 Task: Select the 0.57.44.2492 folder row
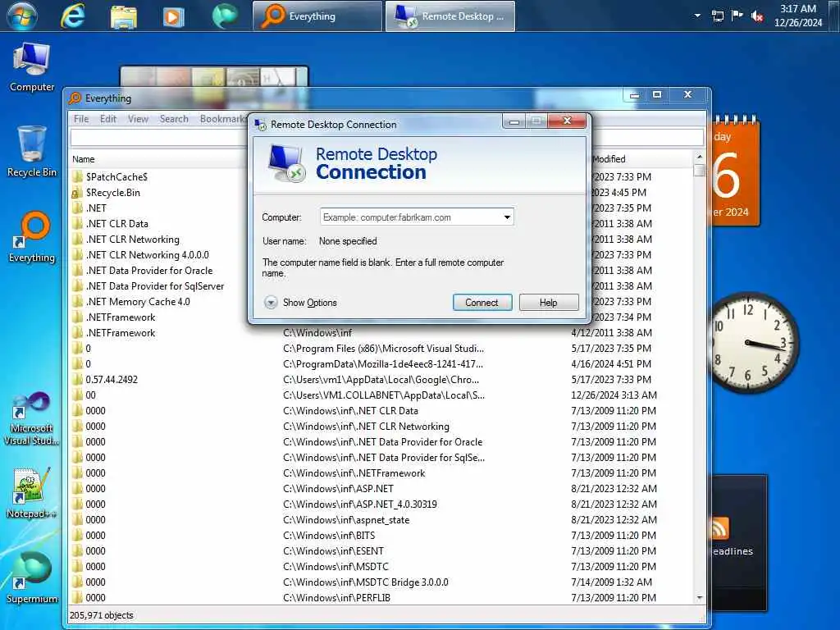[381, 379]
